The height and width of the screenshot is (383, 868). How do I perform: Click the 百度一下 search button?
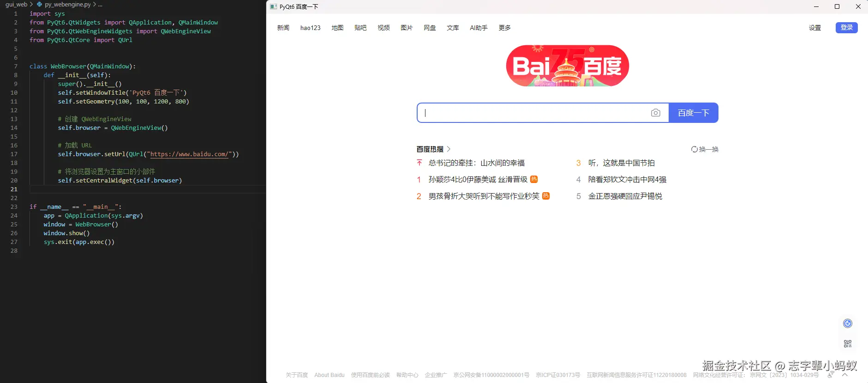pos(693,113)
